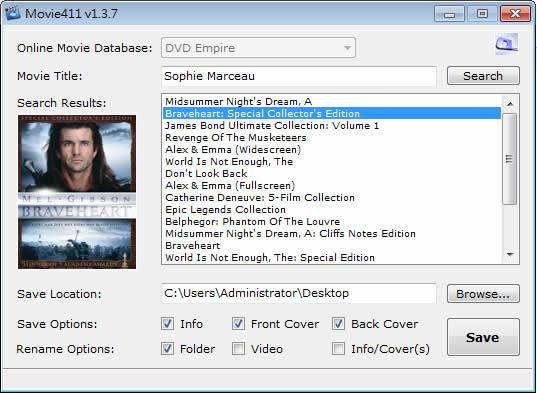Click the results list scroll up arrow

point(510,103)
